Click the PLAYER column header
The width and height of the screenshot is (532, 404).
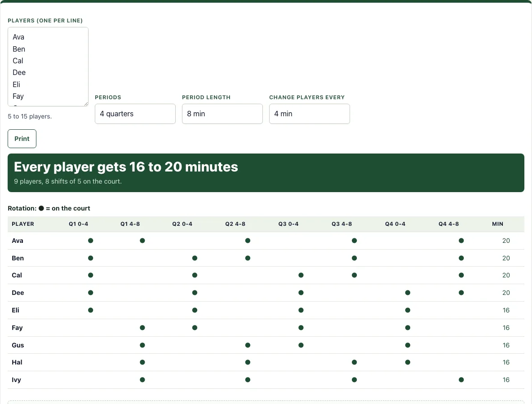(x=23, y=224)
